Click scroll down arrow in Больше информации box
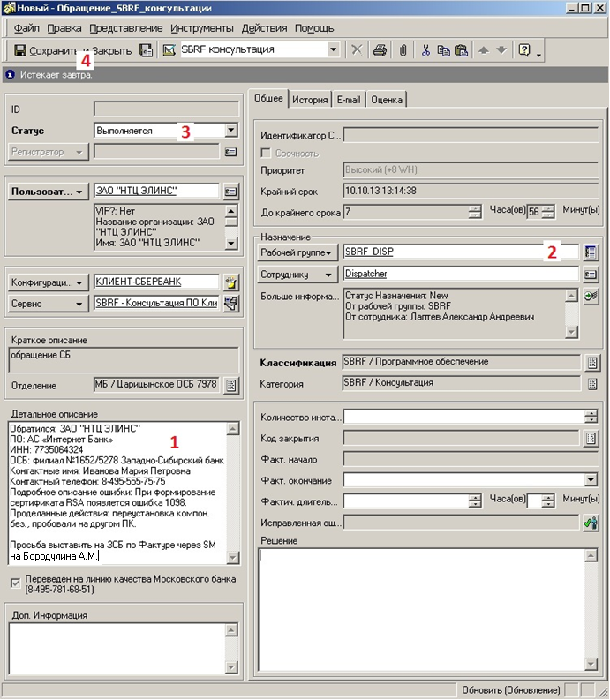The height and width of the screenshot is (700, 610). (x=571, y=332)
